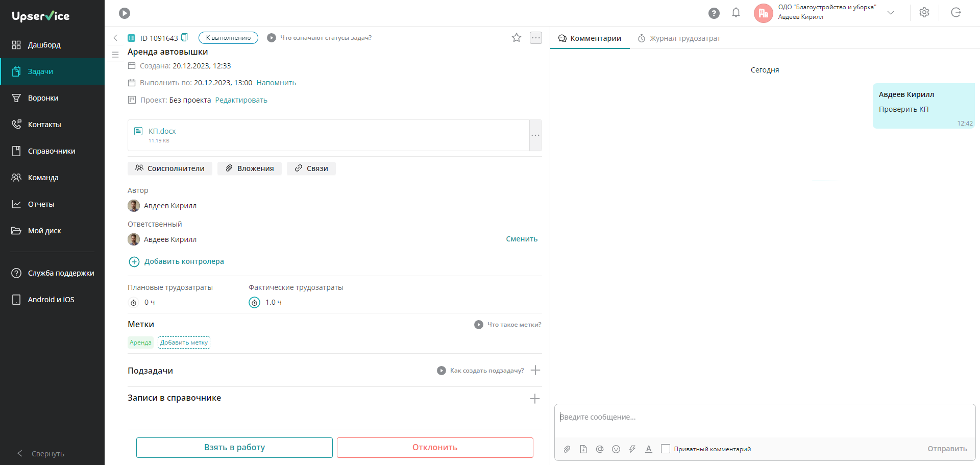The image size is (980, 465).
Task: Click Редактировать next to the project
Action: point(241,100)
